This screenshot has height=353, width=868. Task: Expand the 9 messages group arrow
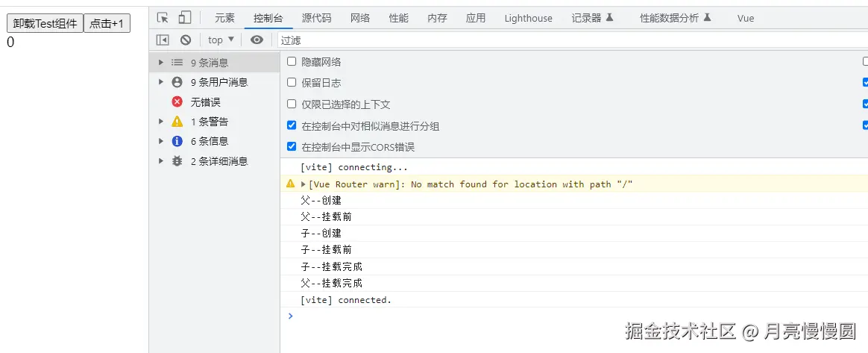[x=161, y=63]
